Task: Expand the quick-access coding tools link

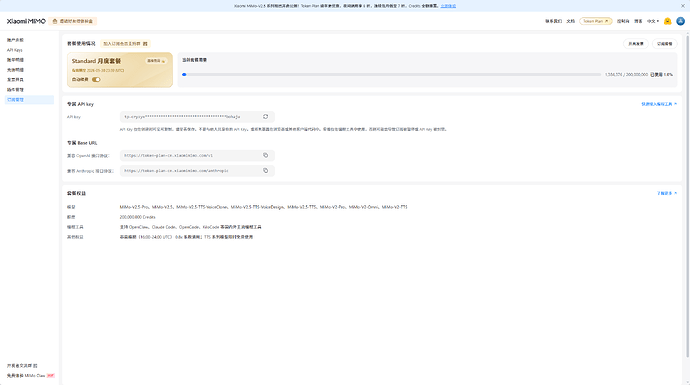Action: click(x=659, y=104)
